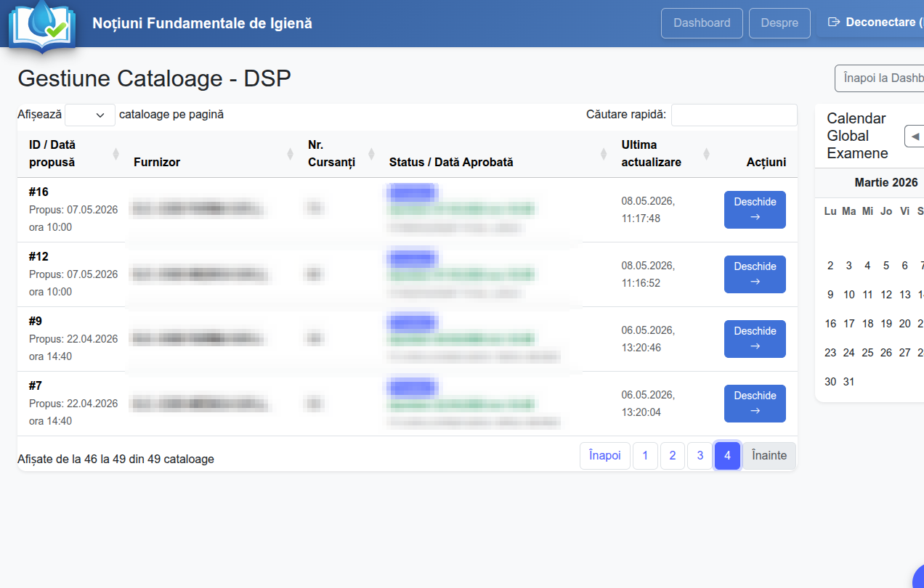Sort by Status / Dată Aprobată arrows
The width and height of the screenshot is (924, 588).
point(604,154)
